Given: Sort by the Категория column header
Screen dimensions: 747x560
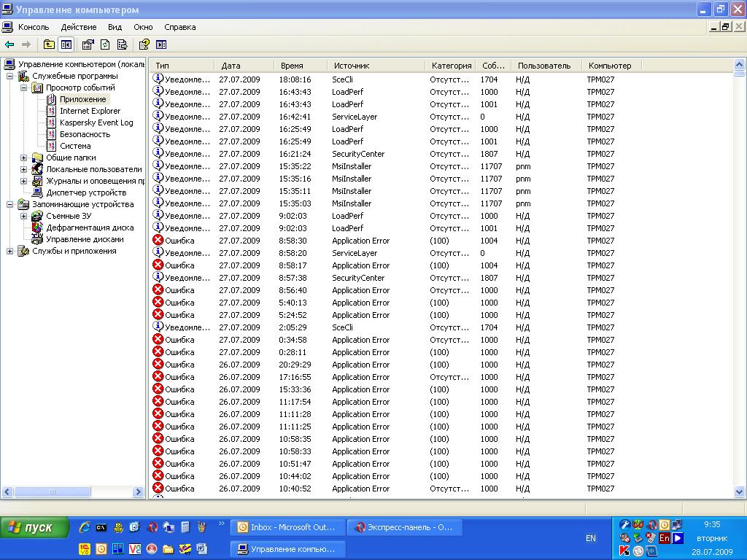Looking at the screenshot, I should [x=450, y=66].
